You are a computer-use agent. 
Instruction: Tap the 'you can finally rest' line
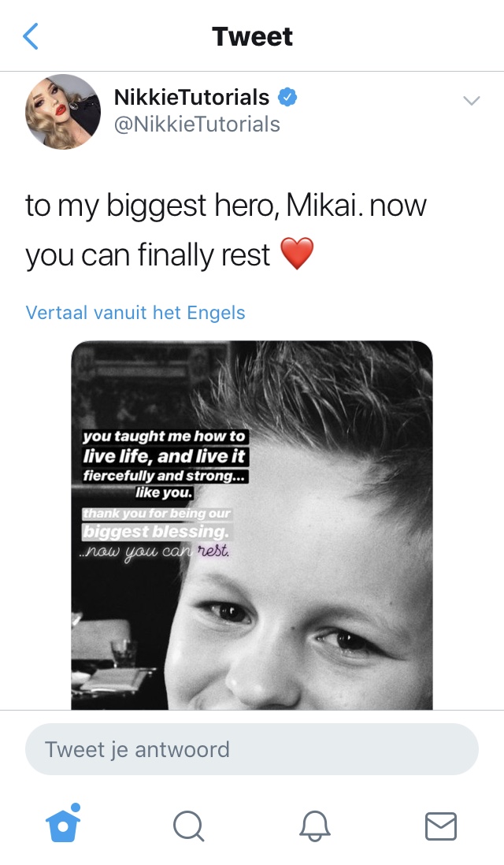pyautogui.click(x=148, y=255)
